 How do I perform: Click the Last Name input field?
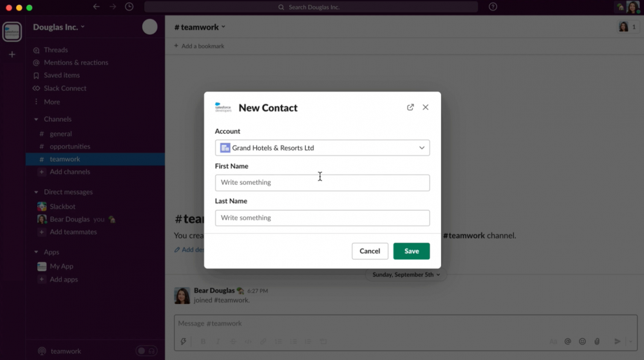click(323, 218)
